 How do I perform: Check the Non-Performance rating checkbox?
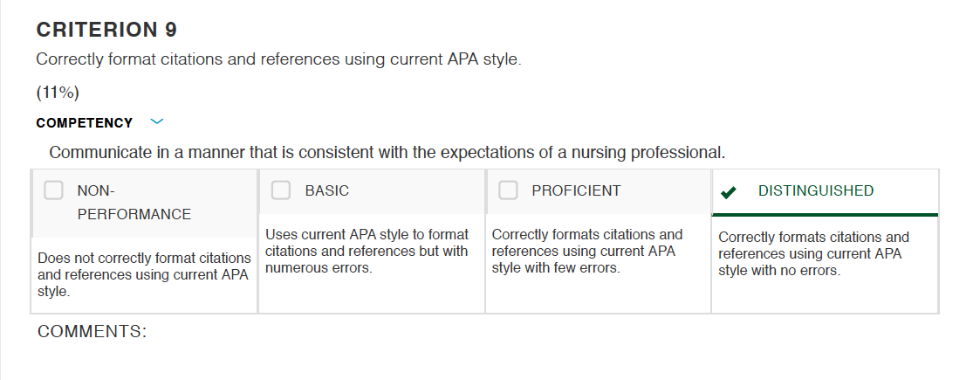pos(54,190)
